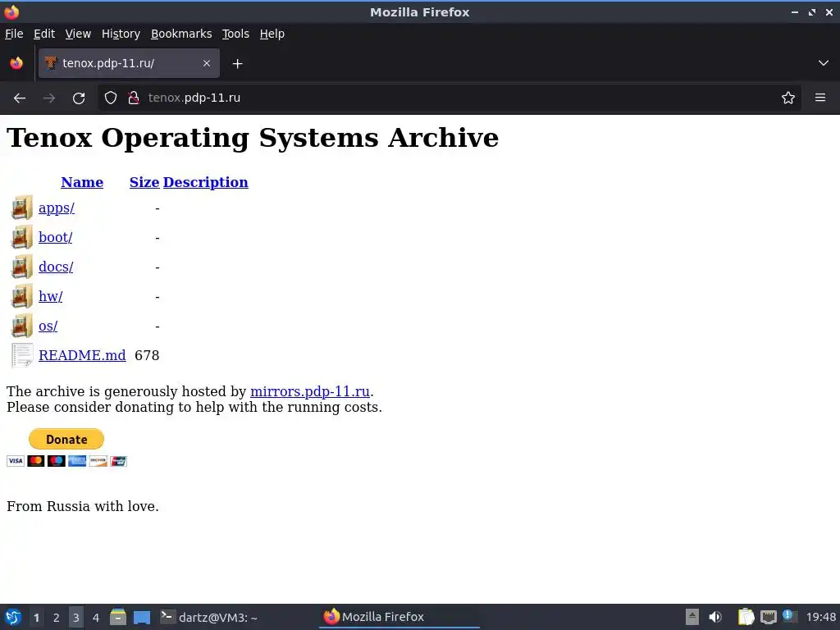Go back with the back arrow
The image size is (840, 630).
click(20, 98)
